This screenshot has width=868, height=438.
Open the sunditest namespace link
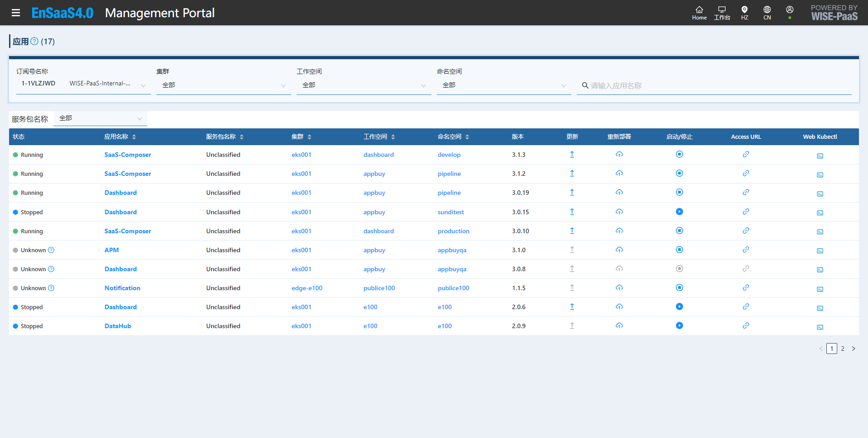coord(451,212)
